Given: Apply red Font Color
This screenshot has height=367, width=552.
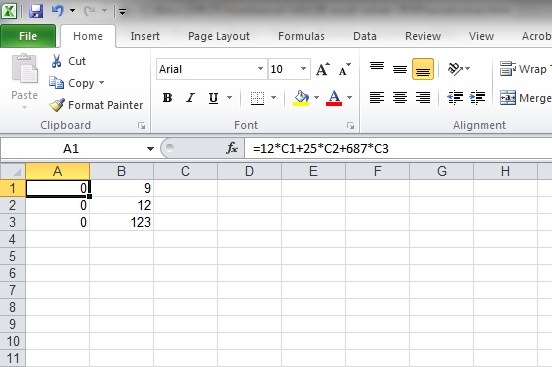Looking at the screenshot, I should tap(334, 98).
